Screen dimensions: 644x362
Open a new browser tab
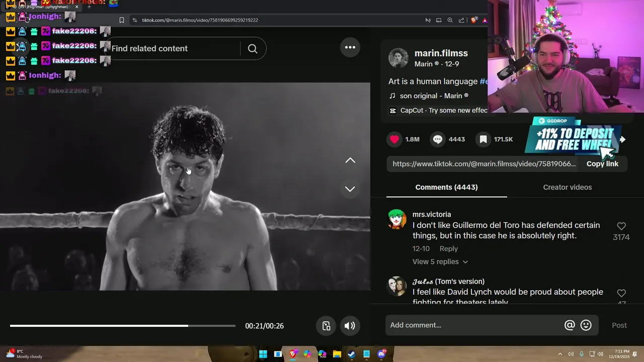point(89,7)
